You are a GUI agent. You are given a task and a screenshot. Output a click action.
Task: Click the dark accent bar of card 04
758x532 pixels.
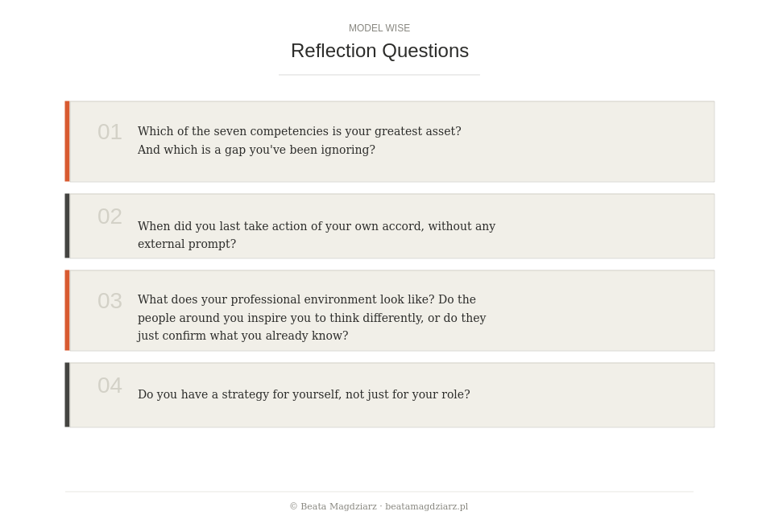point(67,394)
